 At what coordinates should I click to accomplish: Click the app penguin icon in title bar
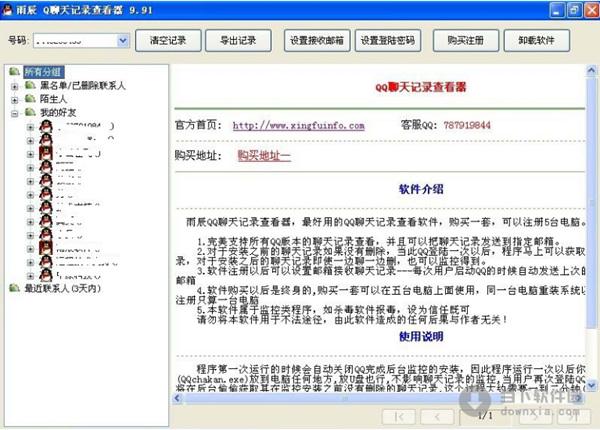tap(7, 9)
